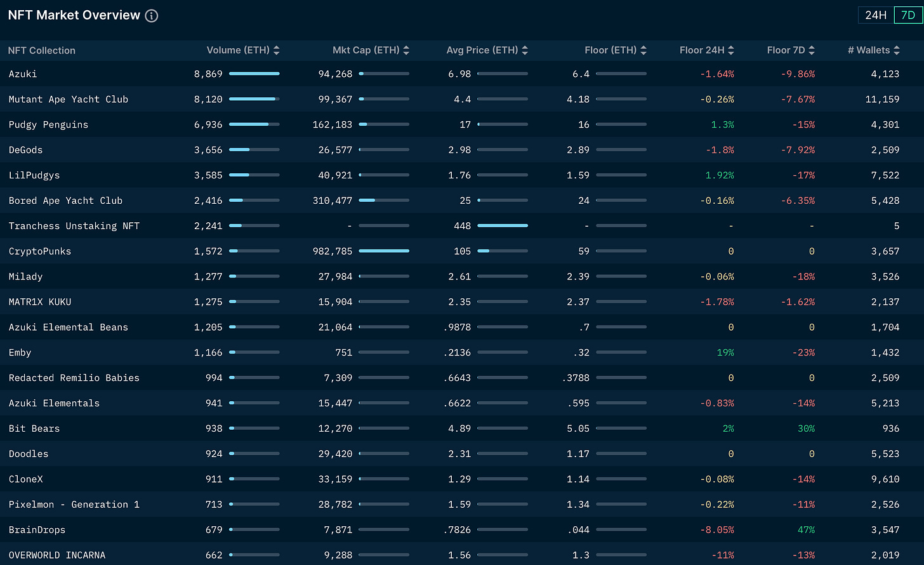Open the Milady collection
The height and width of the screenshot is (565, 924).
25,277
